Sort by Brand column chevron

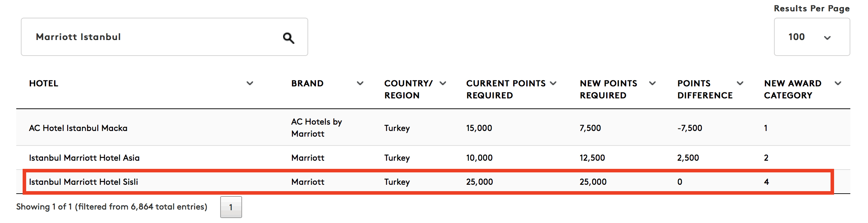click(x=360, y=84)
